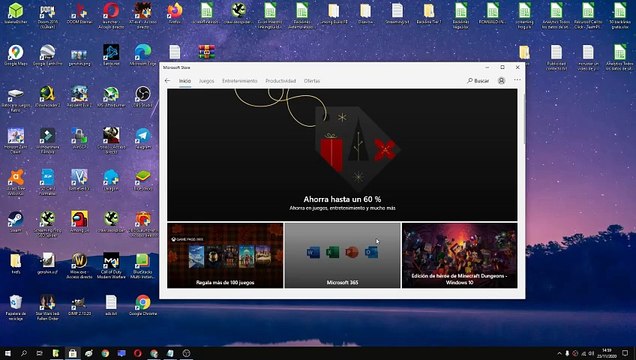The height and width of the screenshot is (360, 636).
Task: Open Telegram desktop shortcut
Action: pyautogui.click(x=143, y=139)
